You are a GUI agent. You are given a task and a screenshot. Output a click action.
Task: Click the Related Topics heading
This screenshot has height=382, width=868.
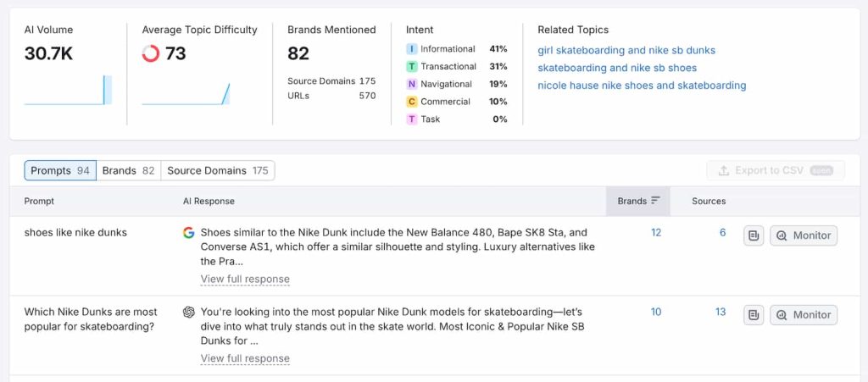point(573,30)
